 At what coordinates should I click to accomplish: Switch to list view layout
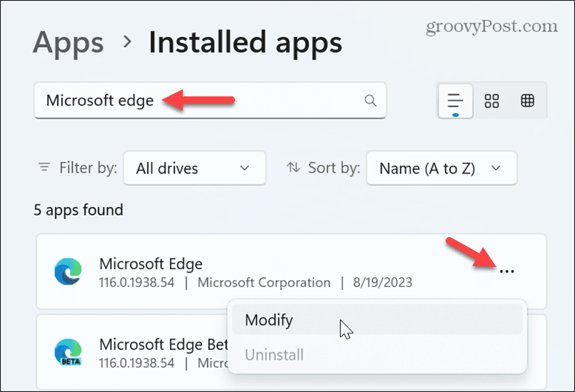456,101
